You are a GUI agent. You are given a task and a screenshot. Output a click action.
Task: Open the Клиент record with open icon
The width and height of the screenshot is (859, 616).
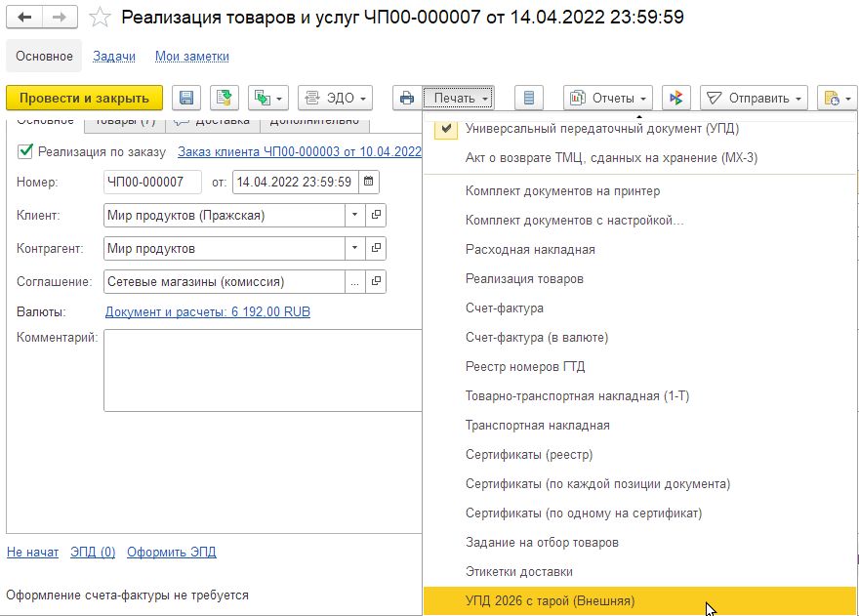coord(376,215)
